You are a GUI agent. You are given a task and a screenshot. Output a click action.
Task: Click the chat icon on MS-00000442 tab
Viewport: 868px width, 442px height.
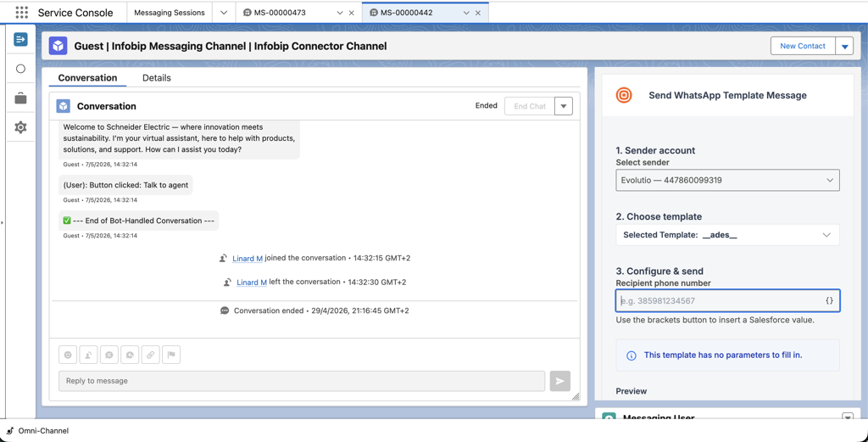coord(374,13)
